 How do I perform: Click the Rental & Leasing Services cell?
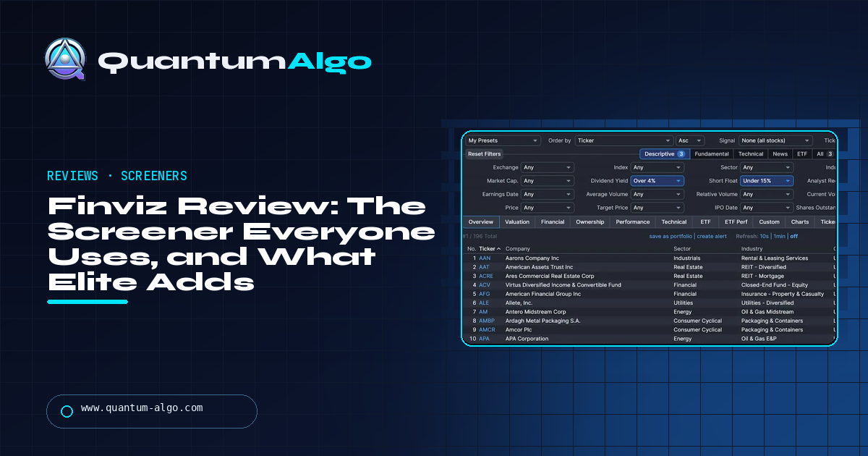click(x=775, y=258)
